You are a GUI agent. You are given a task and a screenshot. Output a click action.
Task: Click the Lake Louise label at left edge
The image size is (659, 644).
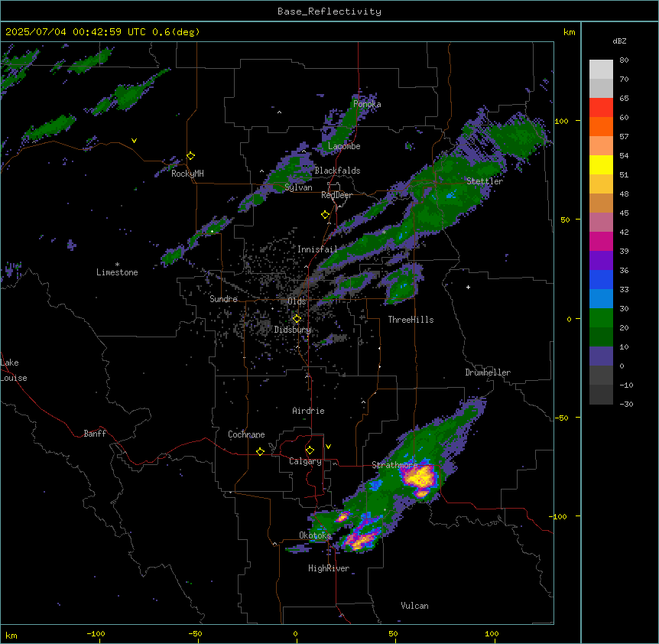click(14, 370)
